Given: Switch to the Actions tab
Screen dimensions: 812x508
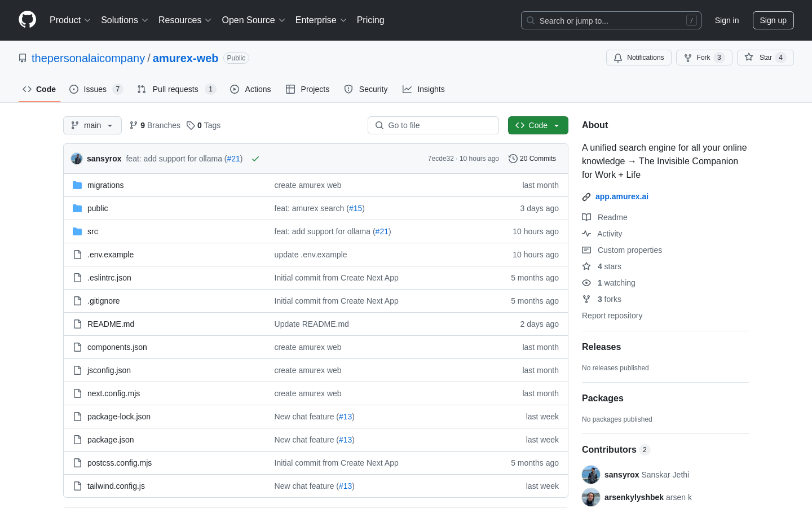Looking at the screenshot, I should 250,89.
